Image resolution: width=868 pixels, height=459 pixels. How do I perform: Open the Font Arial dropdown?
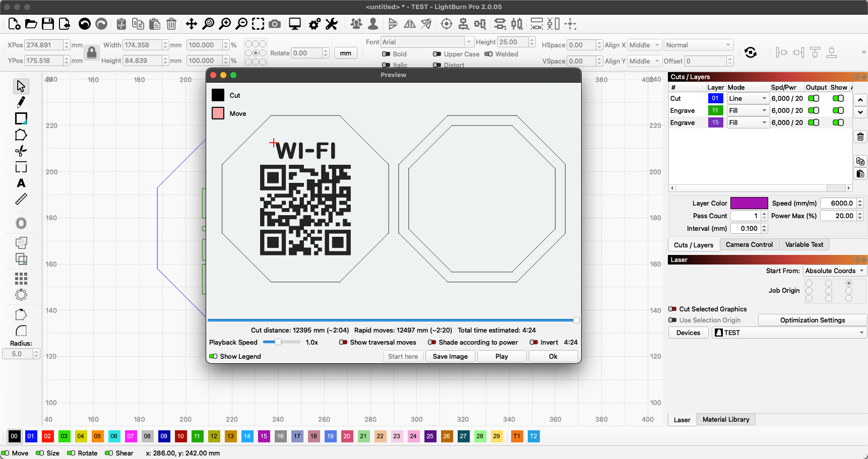coord(469,42)
